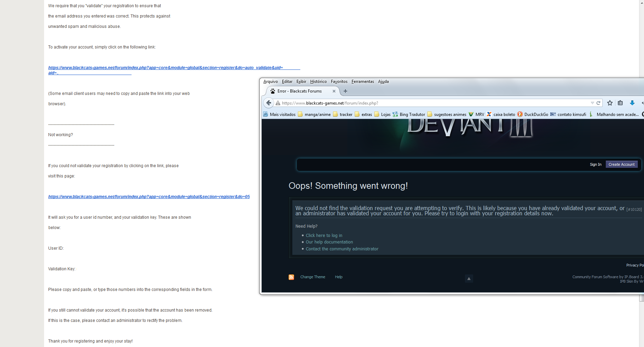Open the Editar menu
This screenshot has height=347, width=644.
[x=287, y=82]
